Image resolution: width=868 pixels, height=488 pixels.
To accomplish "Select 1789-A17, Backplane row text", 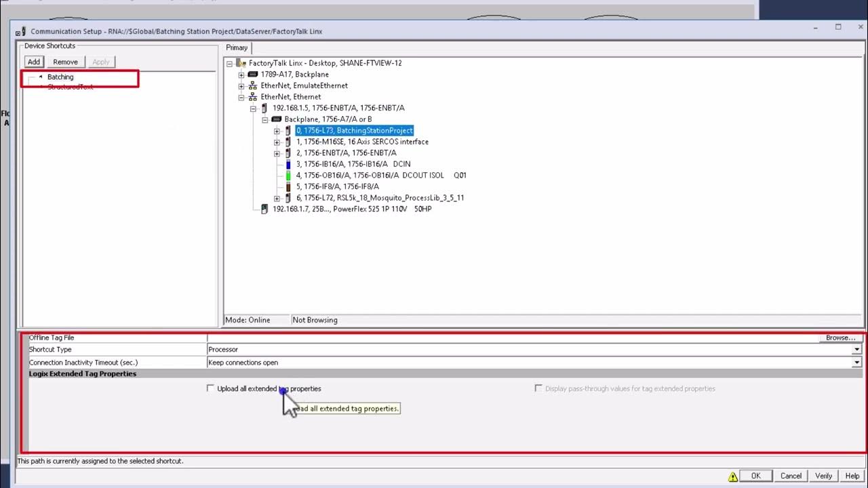I will coord(294,75).
